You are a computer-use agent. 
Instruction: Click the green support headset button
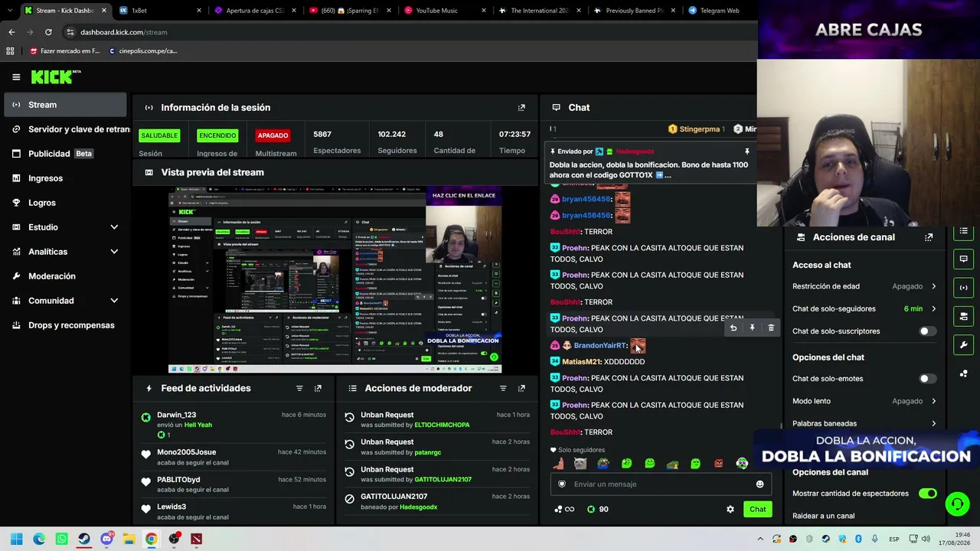(957, 503)
